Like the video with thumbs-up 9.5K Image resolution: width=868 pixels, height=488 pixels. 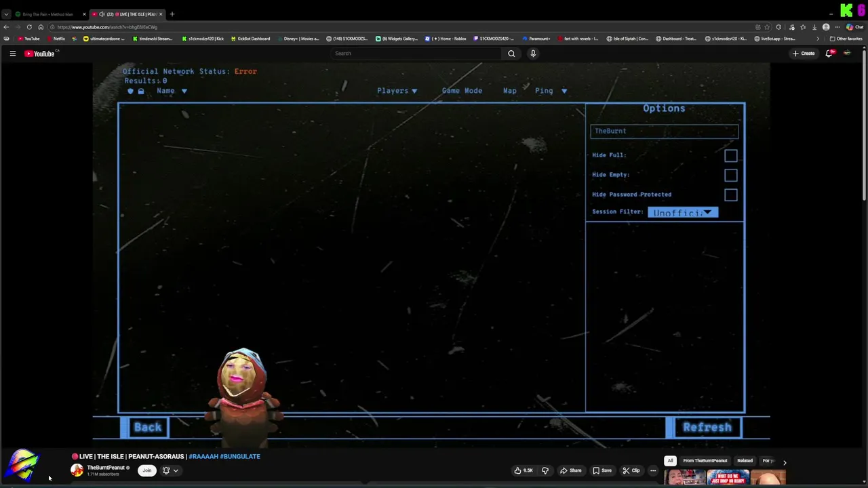(524, 470)
